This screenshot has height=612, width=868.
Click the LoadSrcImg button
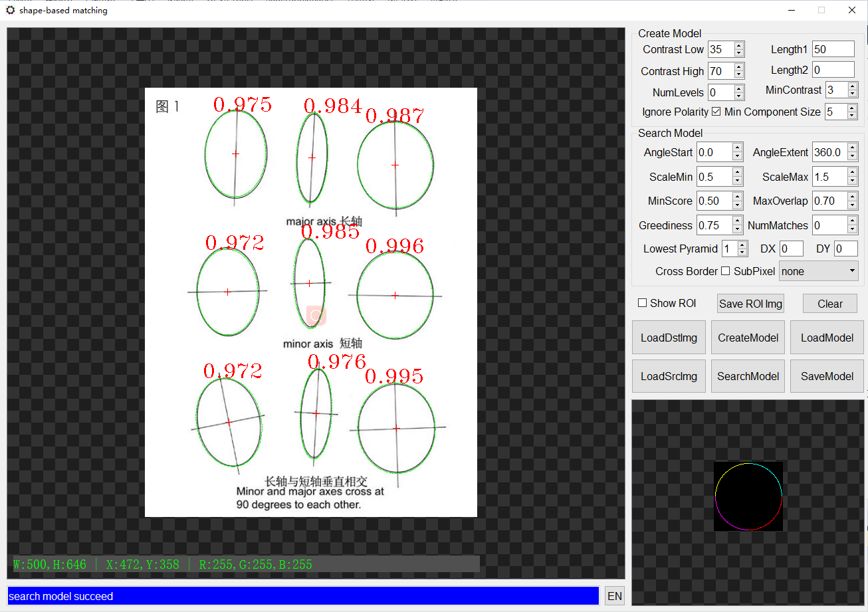click(x=669, y=376)
